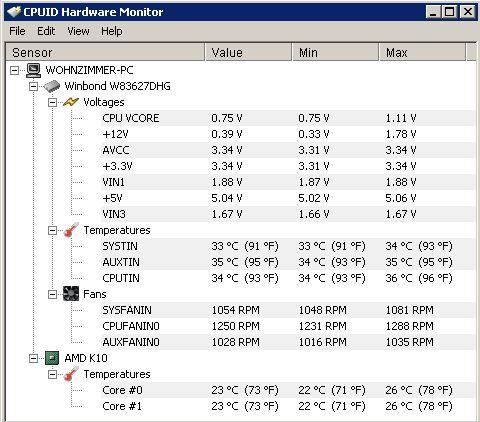The image size is (480, 422).
Task: Select the SYSFANIN fan row
Action: coord(288,310)
